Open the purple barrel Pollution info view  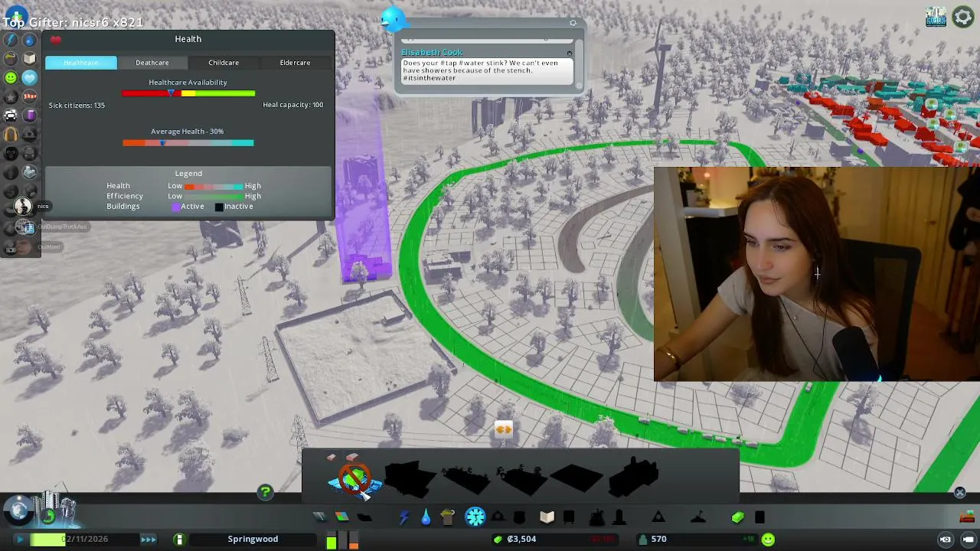coord(30,116)
